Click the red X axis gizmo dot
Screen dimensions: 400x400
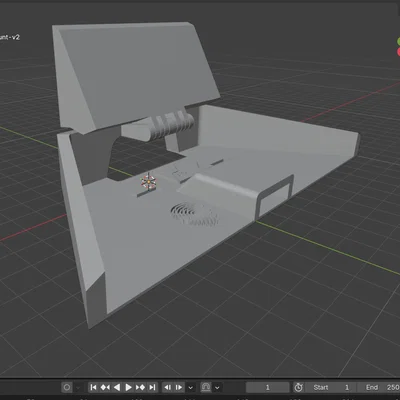coord(398,52)
